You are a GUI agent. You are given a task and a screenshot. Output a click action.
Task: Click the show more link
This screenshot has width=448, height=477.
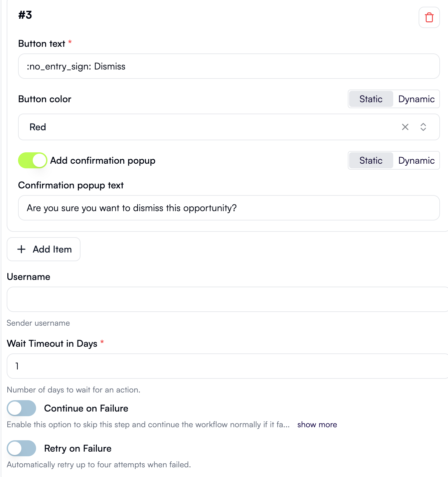click(x=317, y=425)
